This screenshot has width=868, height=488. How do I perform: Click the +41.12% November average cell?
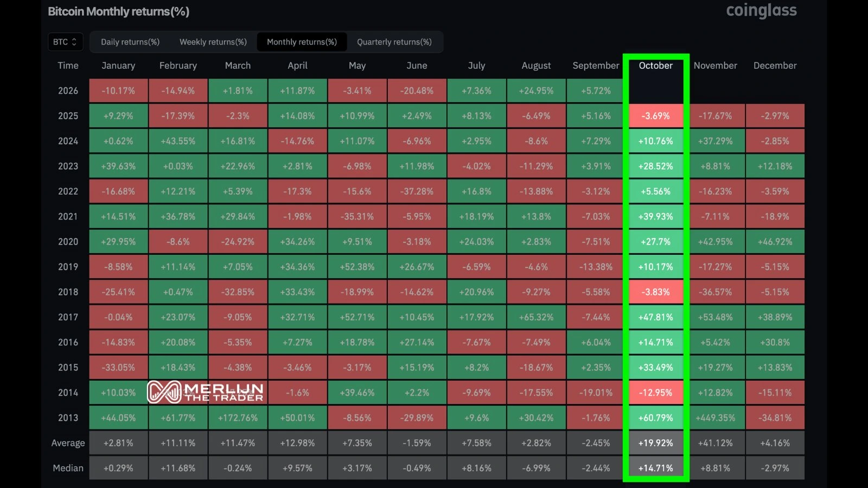coord(716,443)
